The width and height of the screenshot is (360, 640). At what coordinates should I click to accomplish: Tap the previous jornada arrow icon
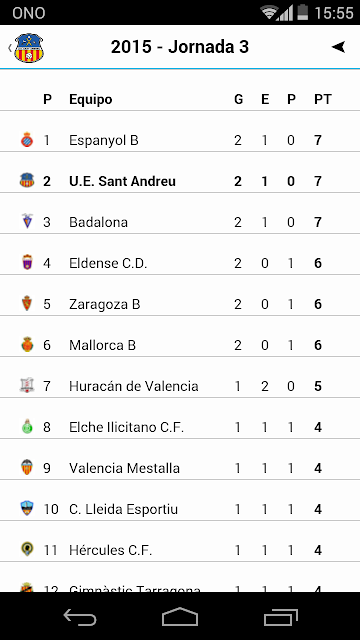pyautogui.click(x=338, y=47)
